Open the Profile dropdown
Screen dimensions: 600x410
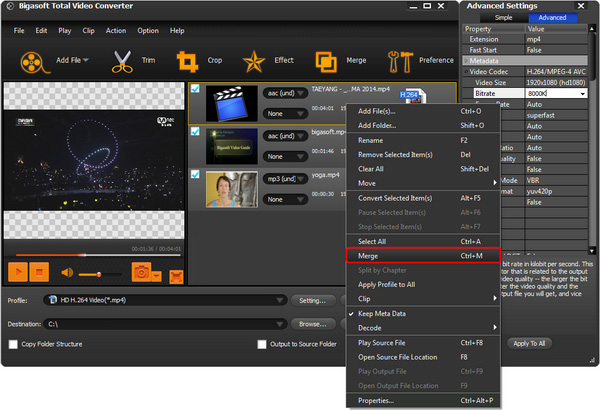[280, 300]
